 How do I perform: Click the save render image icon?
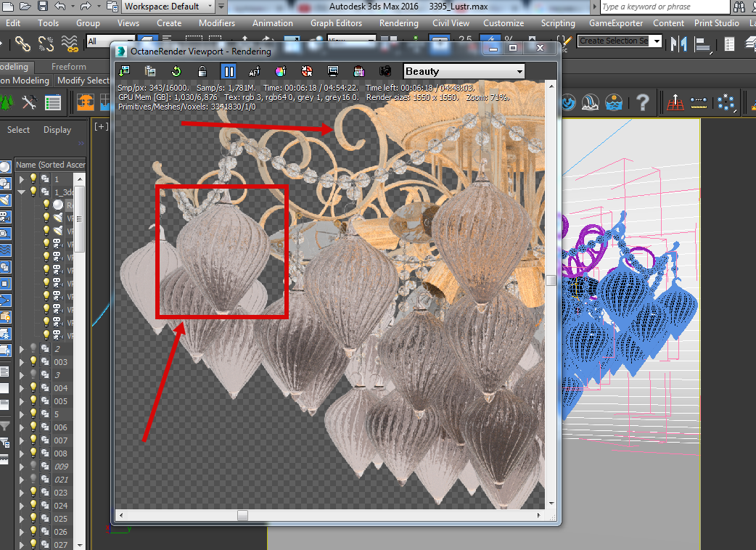(x=124, y=72)
